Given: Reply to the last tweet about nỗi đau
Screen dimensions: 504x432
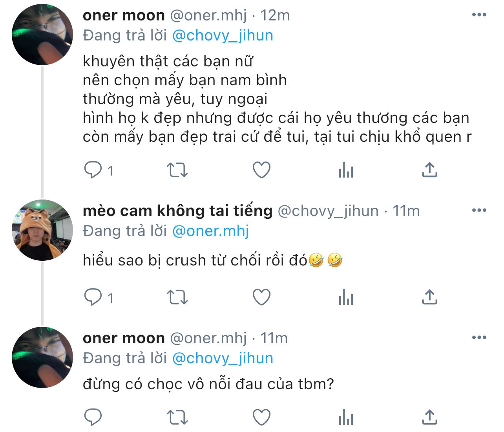Looking at the screenshot, I should (x=93, y=417).
